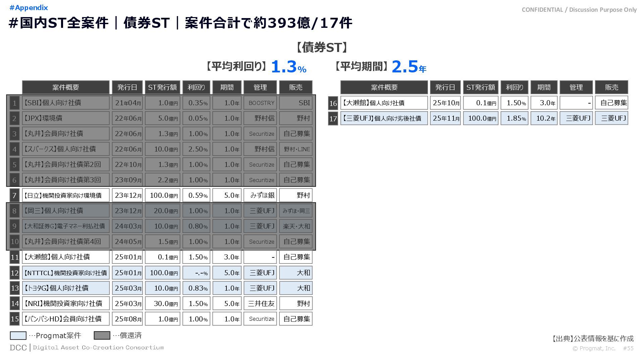644x362 pixels.
Task: Click row number 17 badge
Action: click(333, 119)
